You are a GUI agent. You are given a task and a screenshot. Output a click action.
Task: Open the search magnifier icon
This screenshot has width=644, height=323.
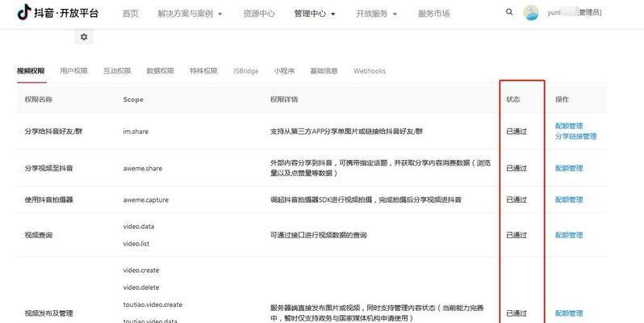509,12
